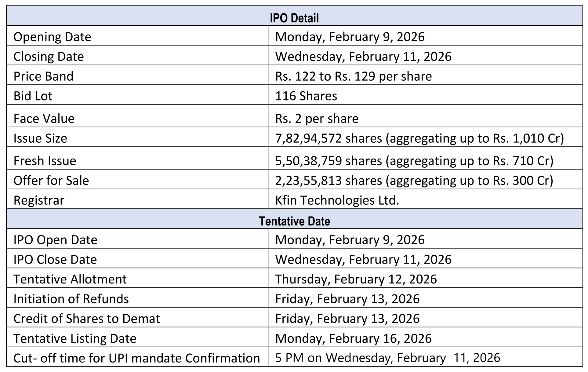This screenshot has height=372, width=588.
Task: Select the Bid Lot label
Action: tap(33, 96)
